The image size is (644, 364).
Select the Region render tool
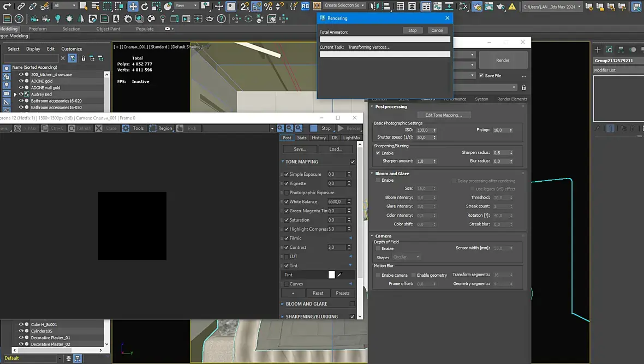153,128
